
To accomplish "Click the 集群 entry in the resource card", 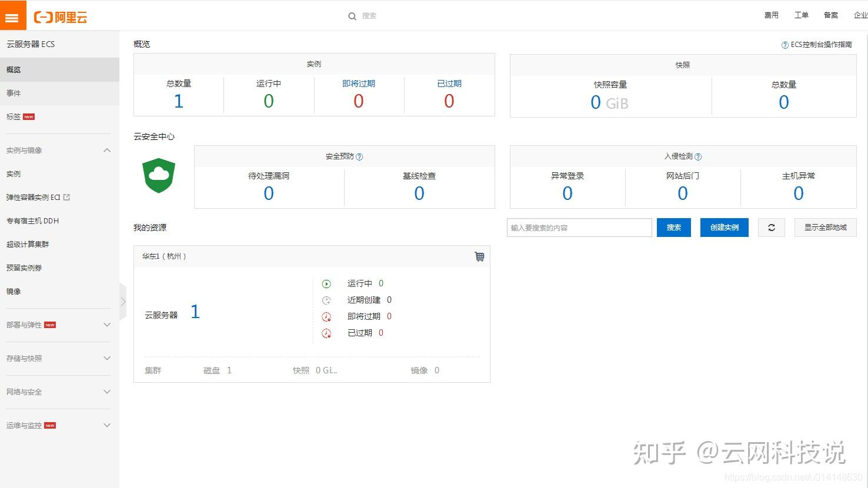I will tap(153, 370).
